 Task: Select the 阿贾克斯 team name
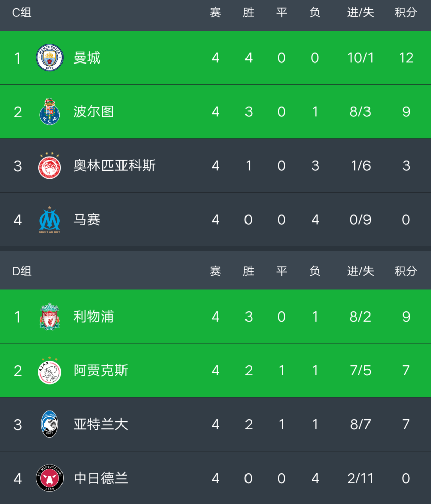101,371
